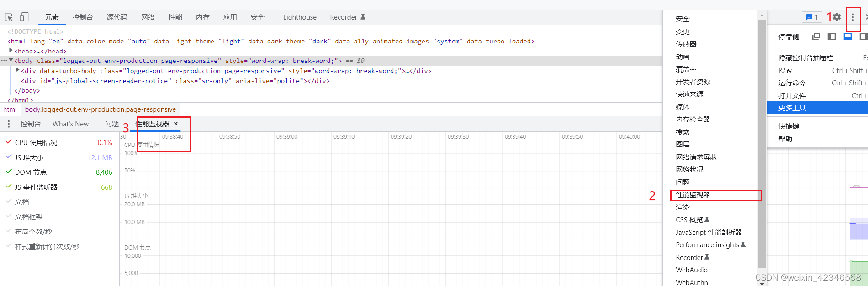
Task: Open DevTools settings gear icon
Action: click(836, 17)
